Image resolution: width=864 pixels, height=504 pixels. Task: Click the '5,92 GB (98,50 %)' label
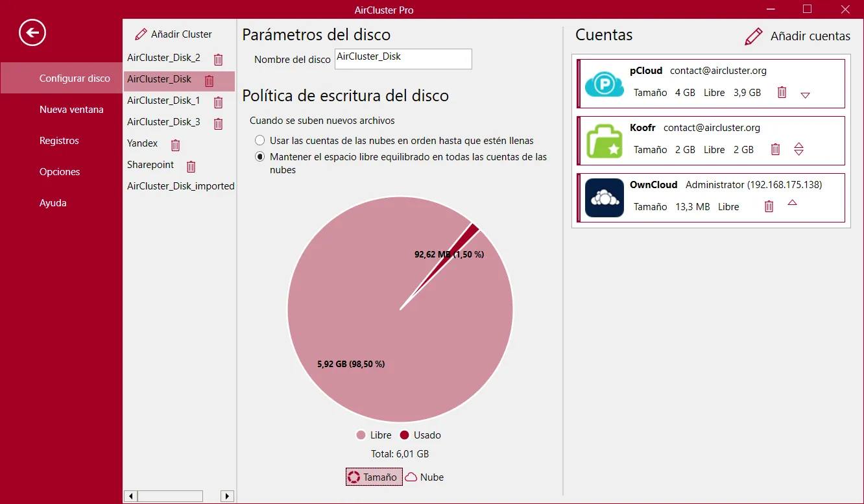click(351, 364)
